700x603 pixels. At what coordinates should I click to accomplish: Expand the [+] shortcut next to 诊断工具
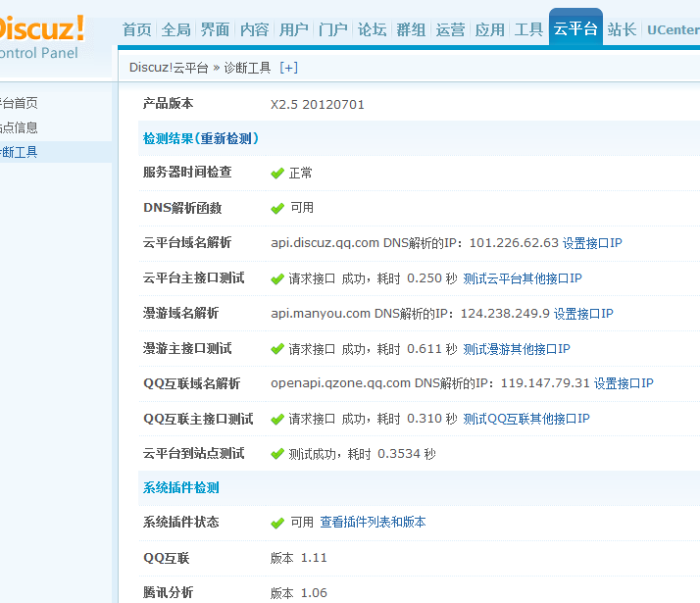288,68
